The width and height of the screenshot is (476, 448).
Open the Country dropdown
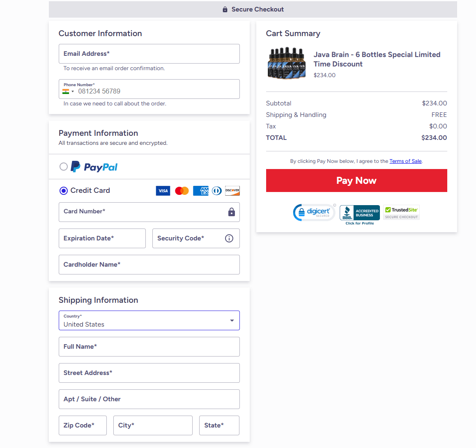point(231,320)
